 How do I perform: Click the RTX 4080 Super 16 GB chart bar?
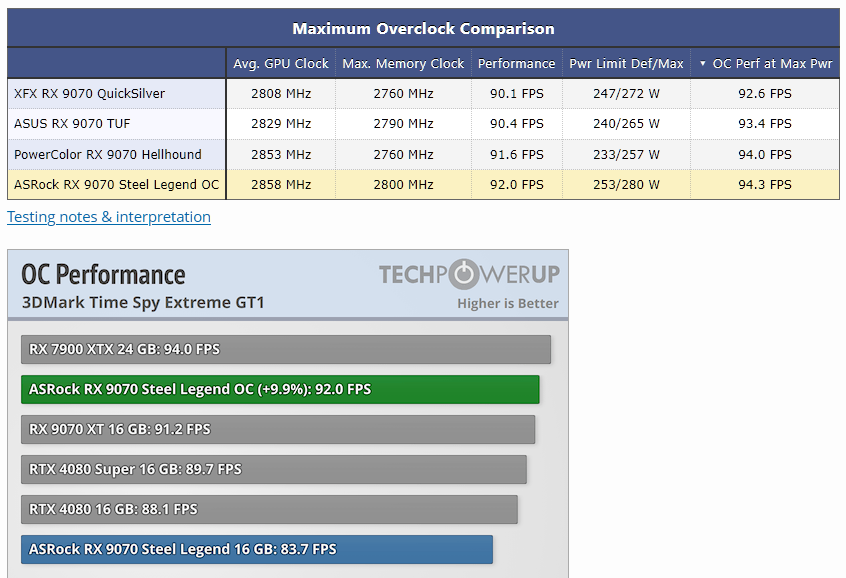click(x=274, y=469)
